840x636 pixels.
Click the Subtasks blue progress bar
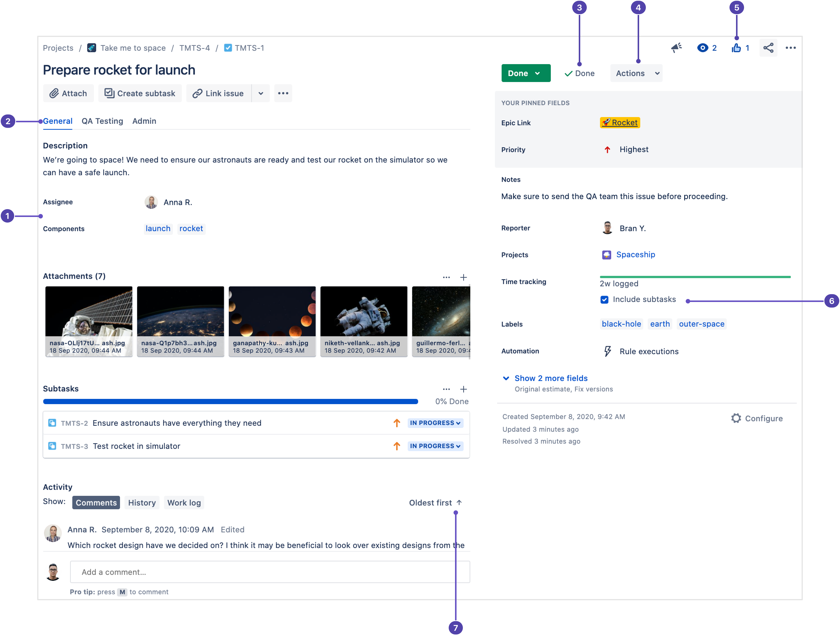[x=230, y=402]
